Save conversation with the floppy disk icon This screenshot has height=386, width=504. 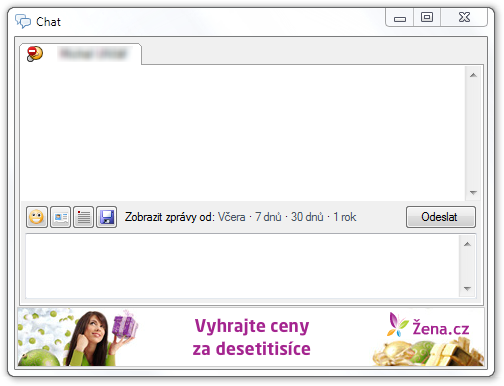click(x=107, y=217)
